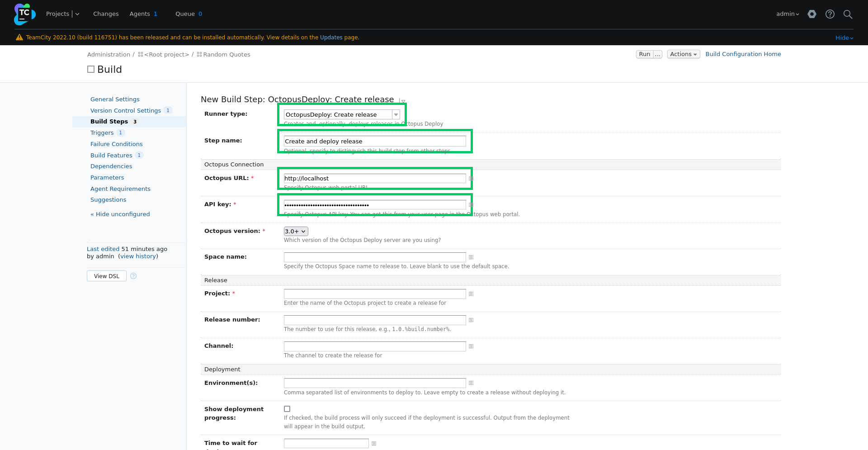Click the Release number input field
The height and width of the screenshot is (450, 868).
click(375, 320)
